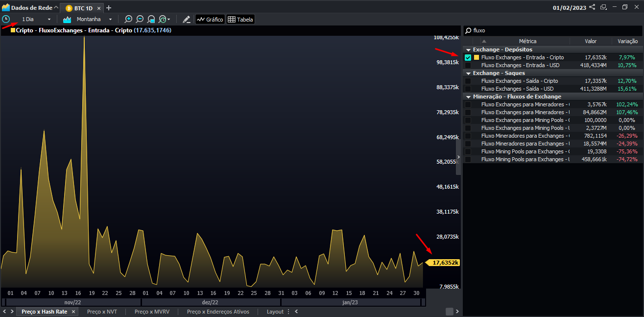Click the Tabela view button
644x317 pixels.
(240, 19)
